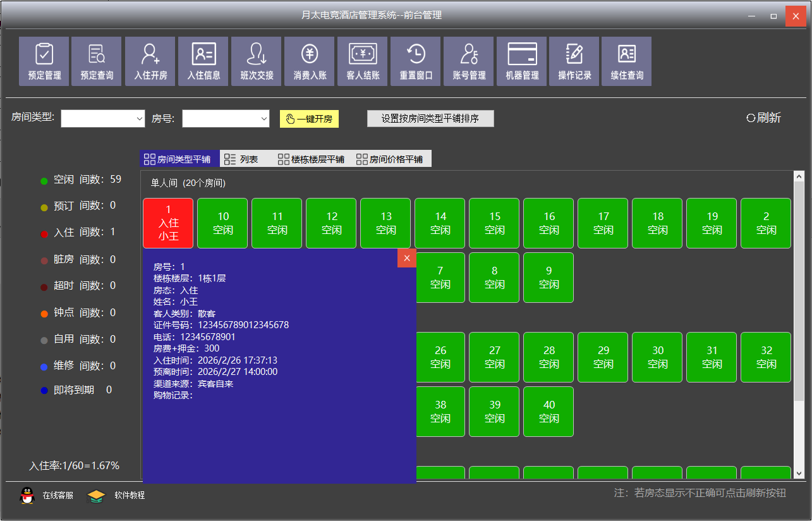
Task: Expand the 房号 room number dropdown
Action: tap(264, 119)
